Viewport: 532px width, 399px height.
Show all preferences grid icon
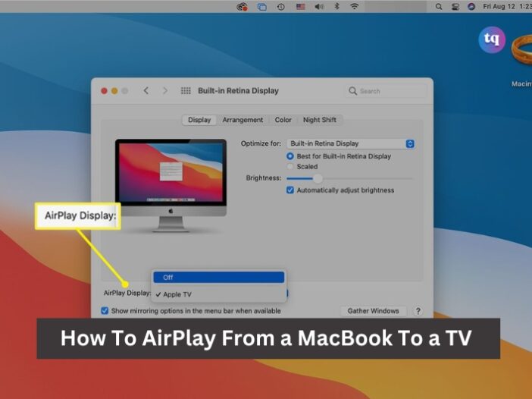[x=186, y=91]
